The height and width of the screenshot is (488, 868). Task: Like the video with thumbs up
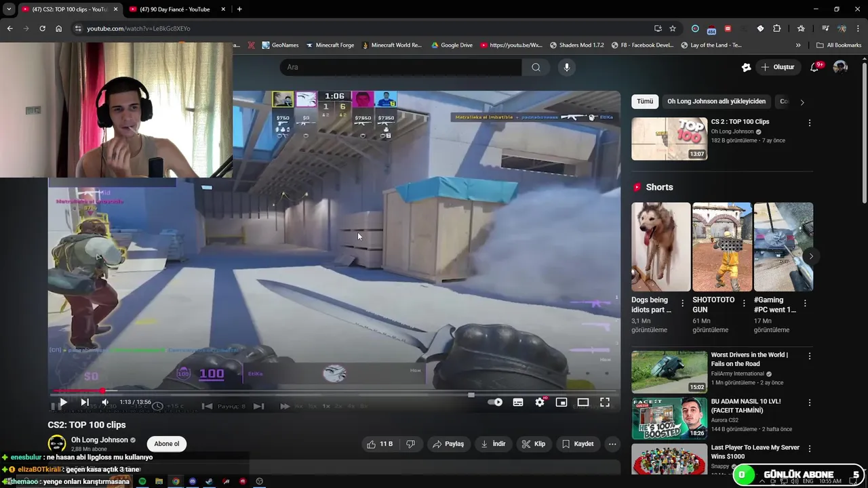(380, 444)
